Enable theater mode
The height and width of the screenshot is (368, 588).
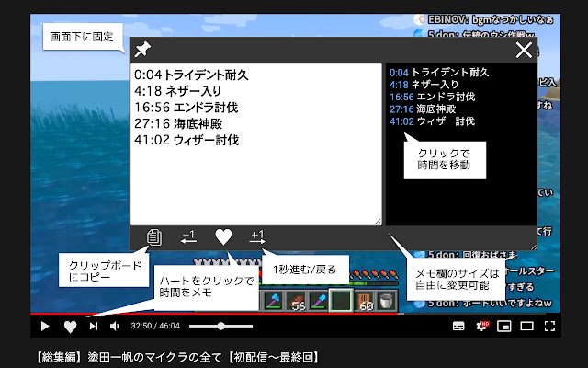point(526,326)
